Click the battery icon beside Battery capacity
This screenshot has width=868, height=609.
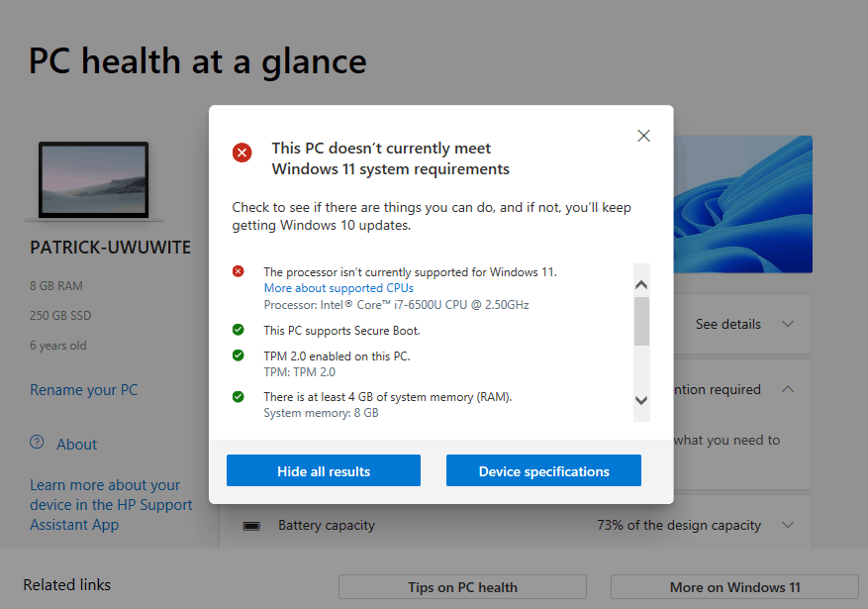click(251, 526)
